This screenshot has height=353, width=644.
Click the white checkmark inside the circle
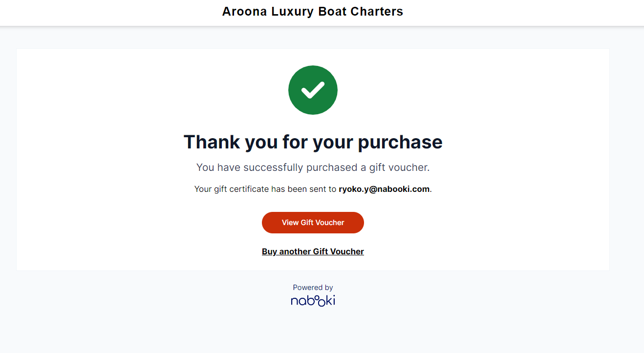(x=313, y=90)
